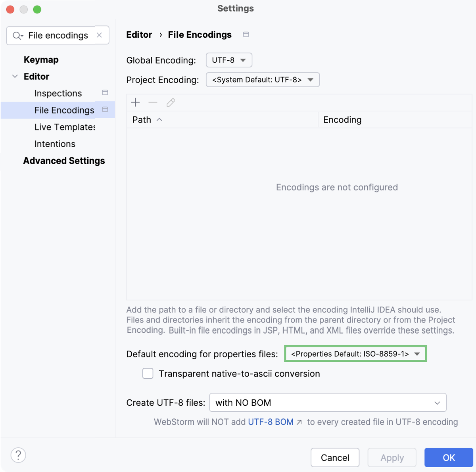
Task: Open help via the question mark icon
Action: point(18,455)
